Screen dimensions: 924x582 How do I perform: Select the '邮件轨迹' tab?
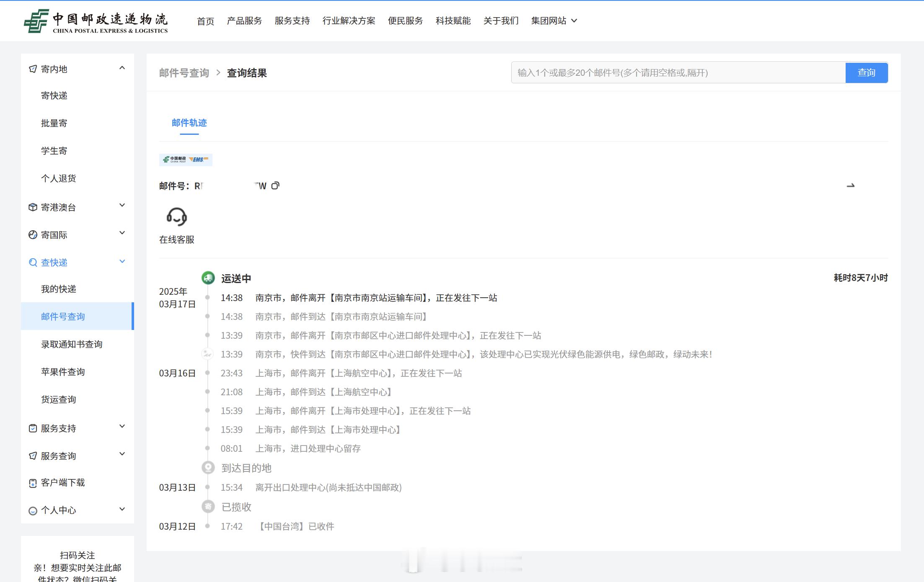(x=189, y=122)
